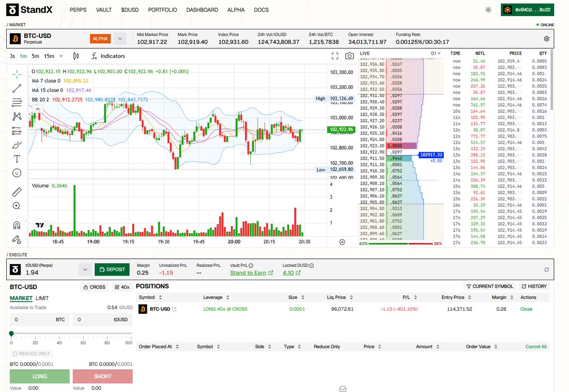Toggle lock all drawings
Screen dimensions: 569x392
[x=17, y=239]
